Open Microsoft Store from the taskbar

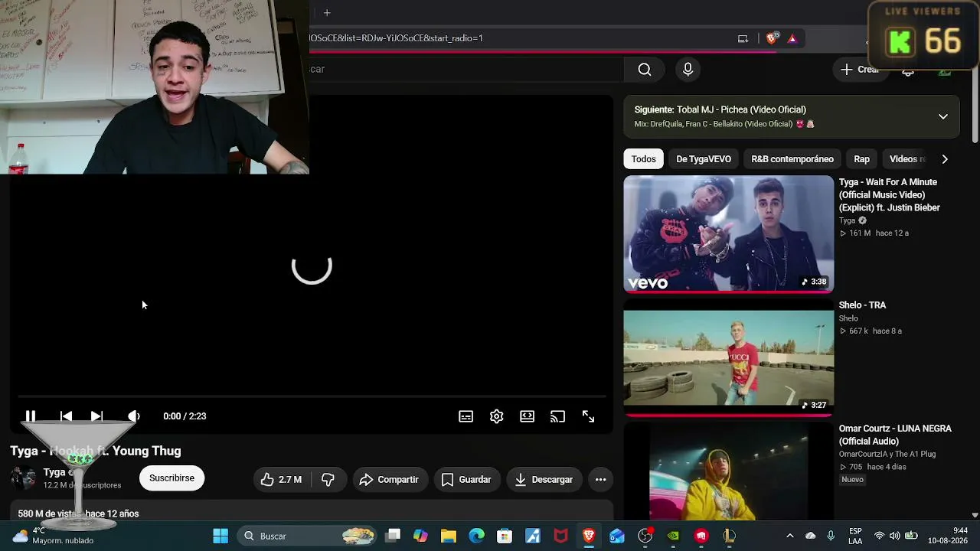pyautogui.click(x=505, y=536)
